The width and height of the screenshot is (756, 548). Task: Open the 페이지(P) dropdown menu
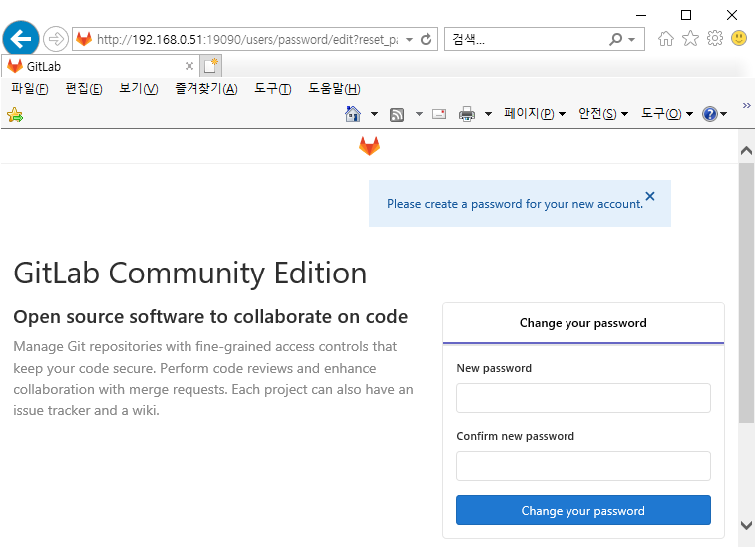click(x=535, y=114)
